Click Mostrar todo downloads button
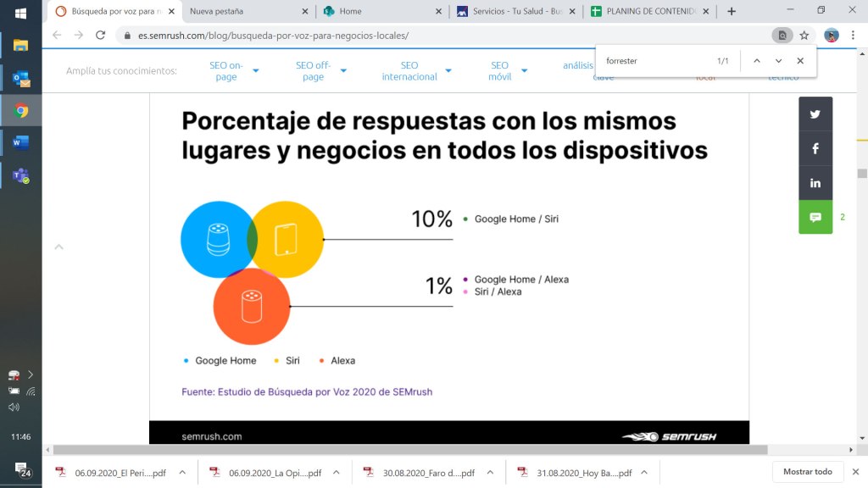 807,472
